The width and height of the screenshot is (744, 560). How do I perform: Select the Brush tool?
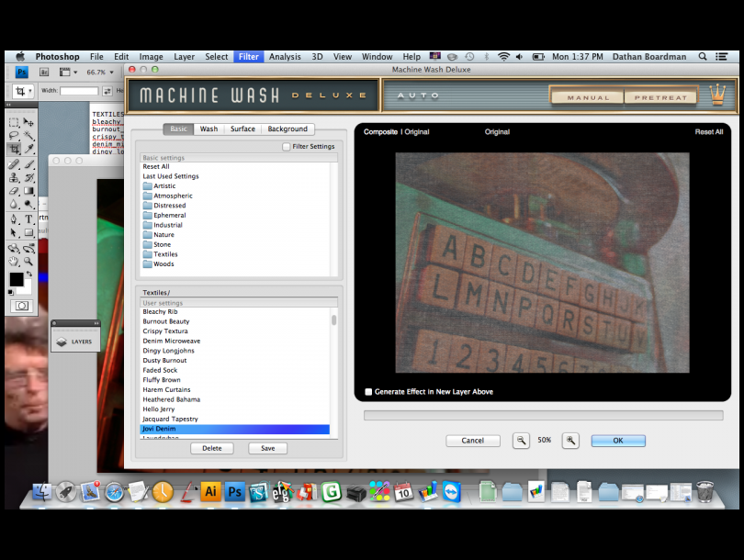(x=29, y=164)
